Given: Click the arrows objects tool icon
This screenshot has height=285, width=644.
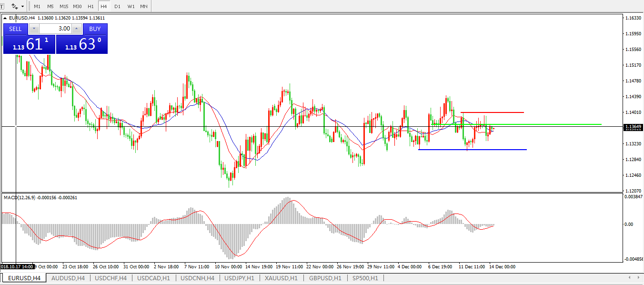Looking at the screenshot, I should coord(15,6).
